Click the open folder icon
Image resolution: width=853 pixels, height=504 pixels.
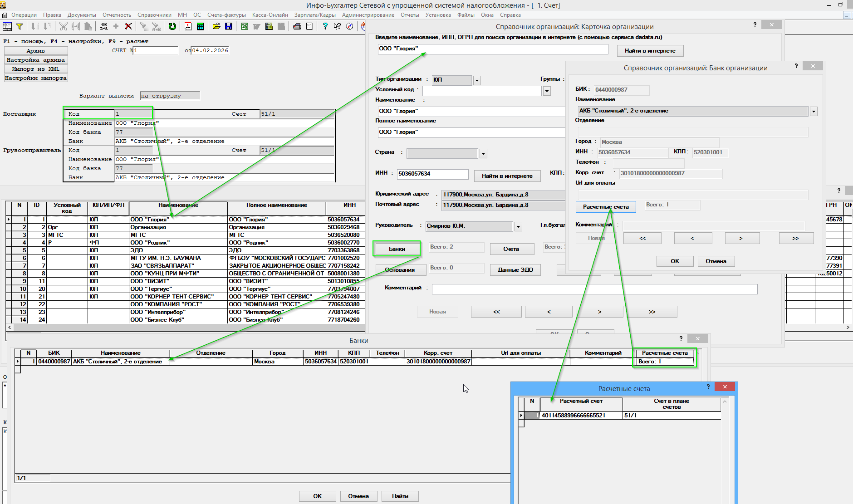(216, 26)
